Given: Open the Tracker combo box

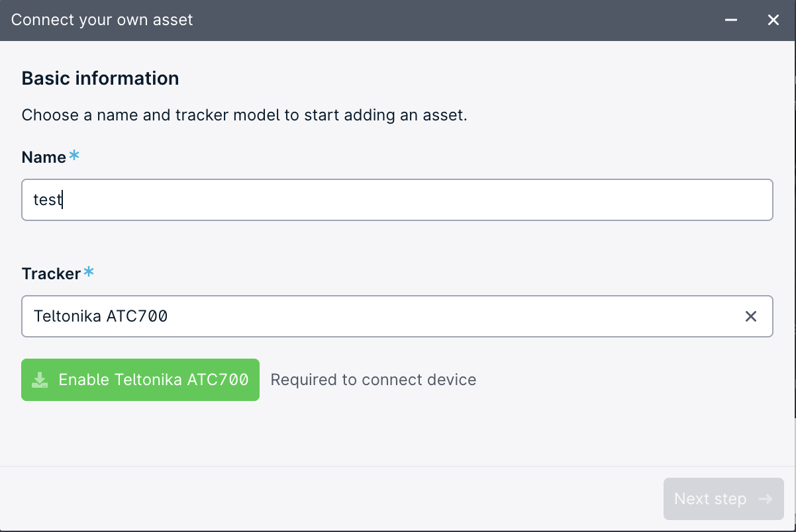Looking at the screenshot, I should pos(397,316).
